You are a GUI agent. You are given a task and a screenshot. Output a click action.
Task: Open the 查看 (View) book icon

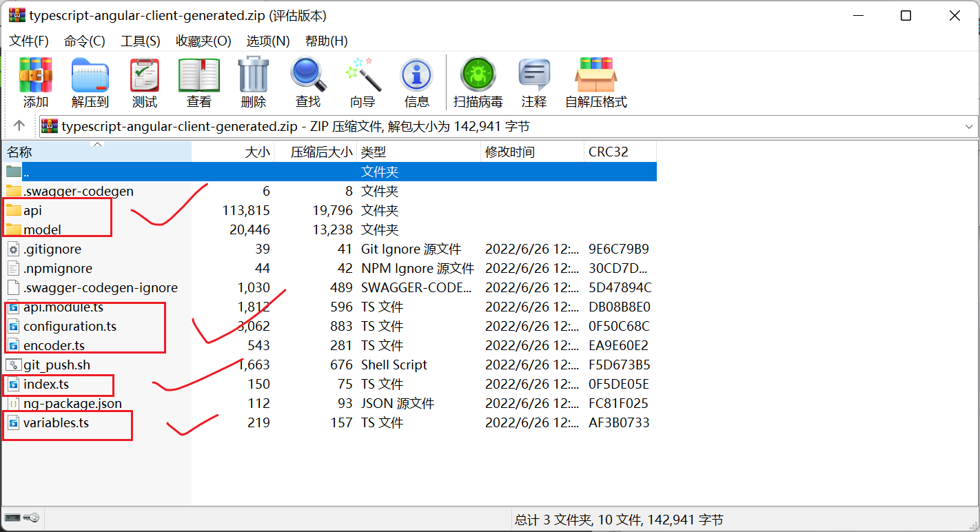coord(199,76)
